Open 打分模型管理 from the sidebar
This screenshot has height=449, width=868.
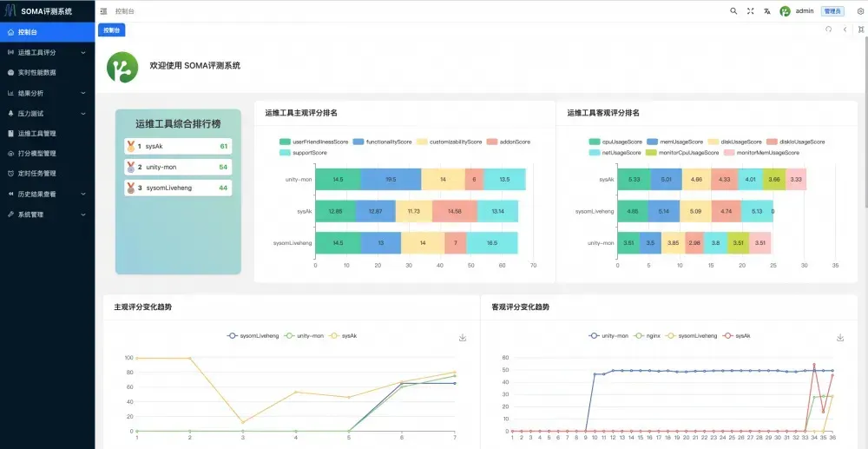tap(47, 154)
